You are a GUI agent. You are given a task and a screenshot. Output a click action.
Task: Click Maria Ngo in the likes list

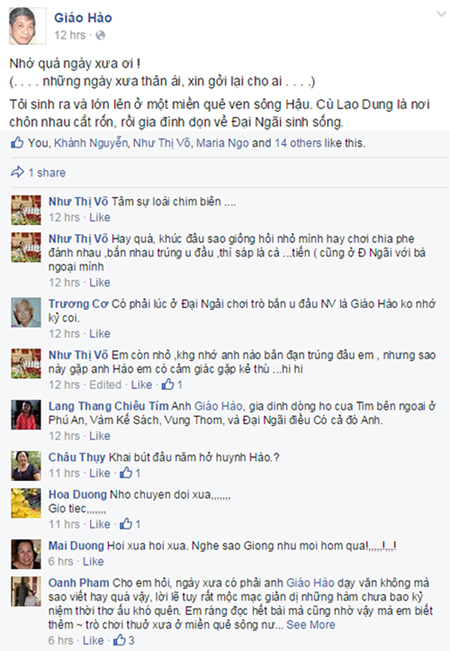223,143
